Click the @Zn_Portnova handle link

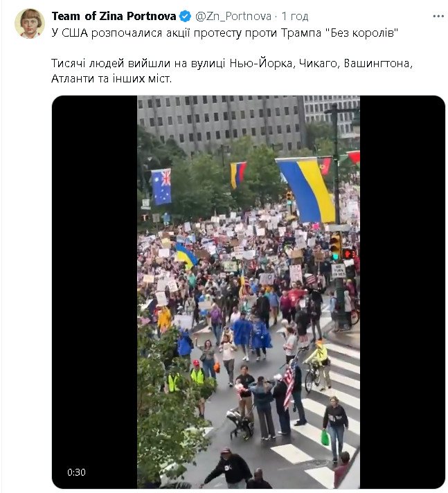coord(233,17)
